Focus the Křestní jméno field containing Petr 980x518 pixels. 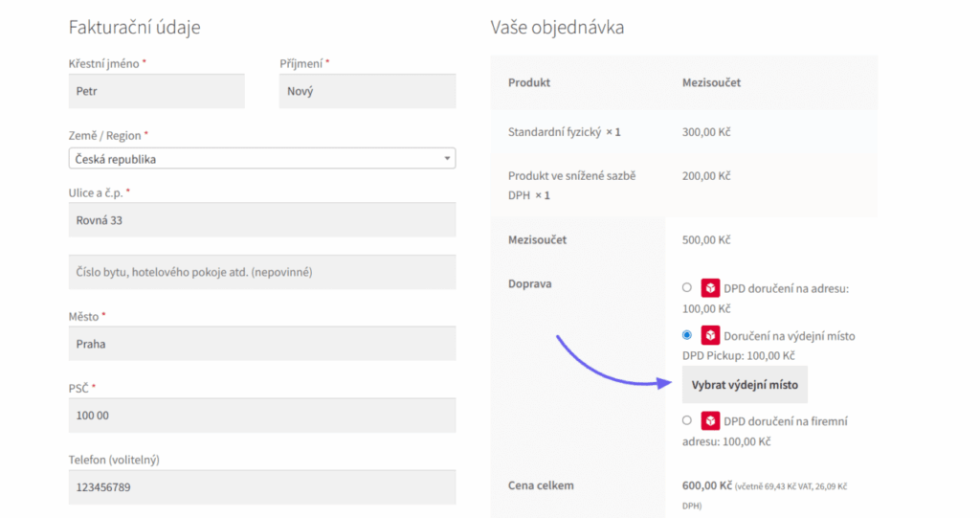156,91
